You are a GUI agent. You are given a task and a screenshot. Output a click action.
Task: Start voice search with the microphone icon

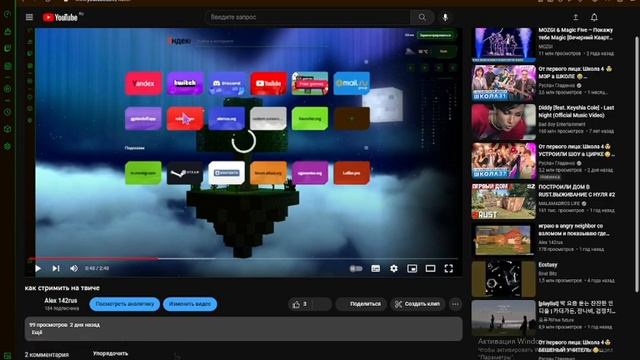[445, 17]
